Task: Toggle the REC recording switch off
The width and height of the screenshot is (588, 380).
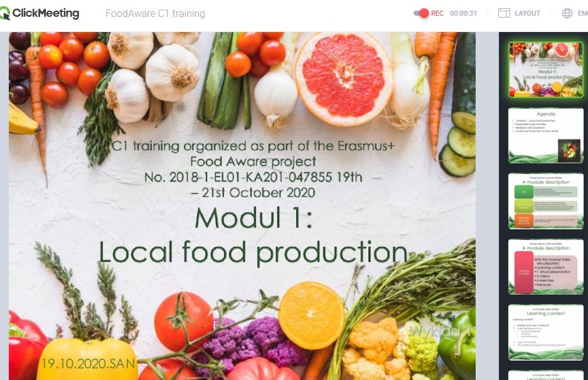Action: coord(421,13)
